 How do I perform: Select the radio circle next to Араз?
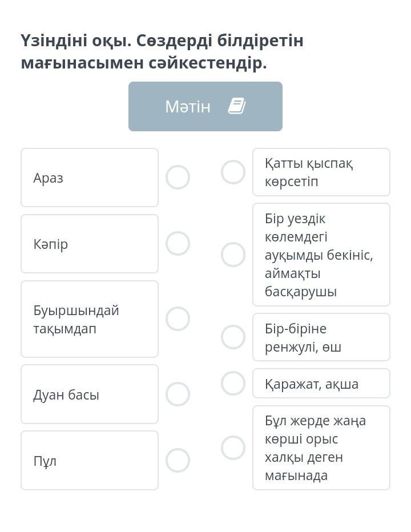(x=178, y=177)
